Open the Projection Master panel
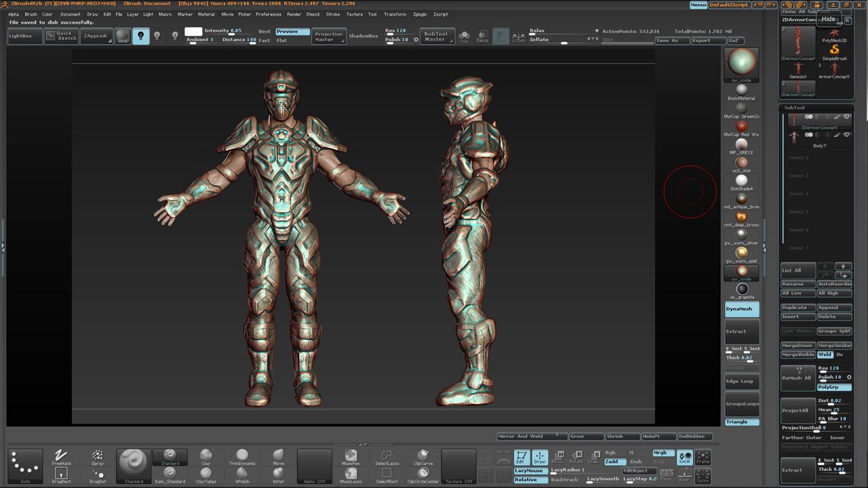Screen dimensions: 868x488 point(329,37)
